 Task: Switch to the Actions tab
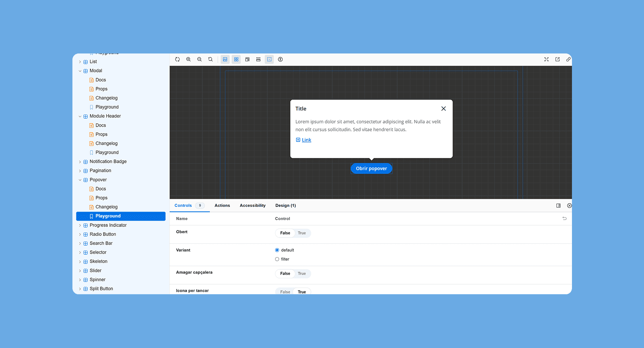[222, 206]
